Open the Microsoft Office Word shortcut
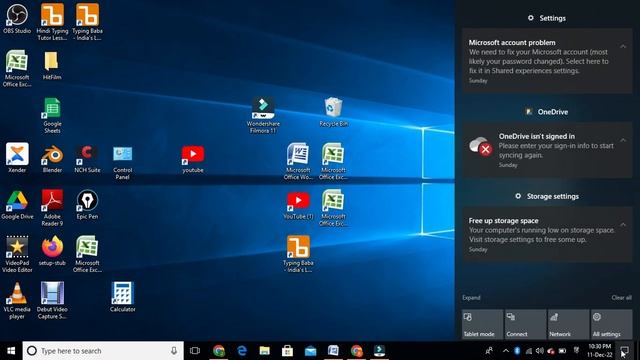Screen dimensions: 640x360 [298, 161]
